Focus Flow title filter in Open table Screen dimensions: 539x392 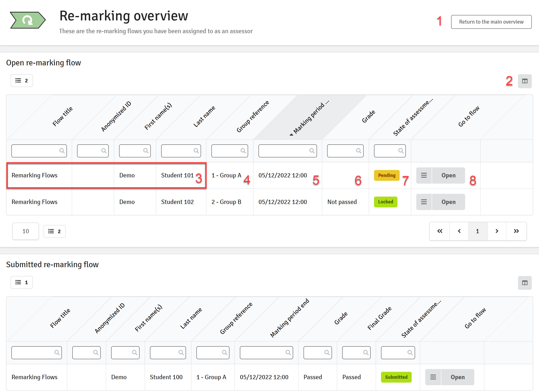point(39,151)
